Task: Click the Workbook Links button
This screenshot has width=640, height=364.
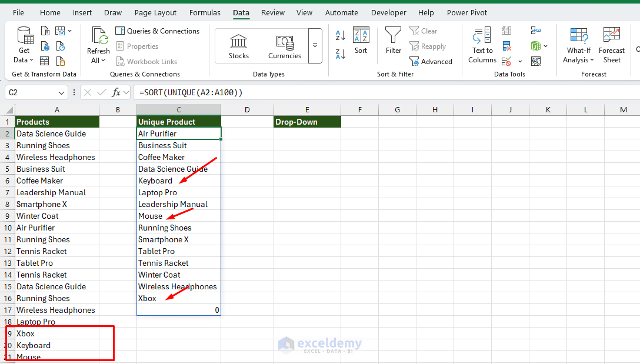Action: tap(147, 62)
